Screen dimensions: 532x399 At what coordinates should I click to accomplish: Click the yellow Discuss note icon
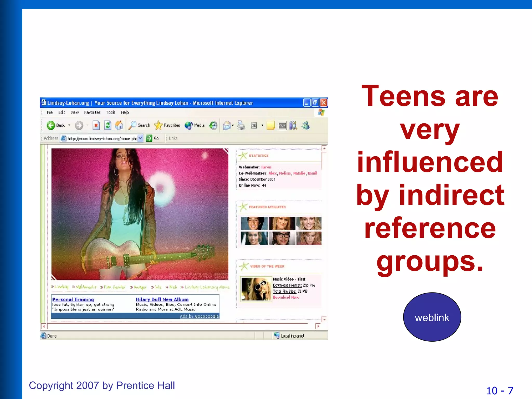(x=271, y=125)
